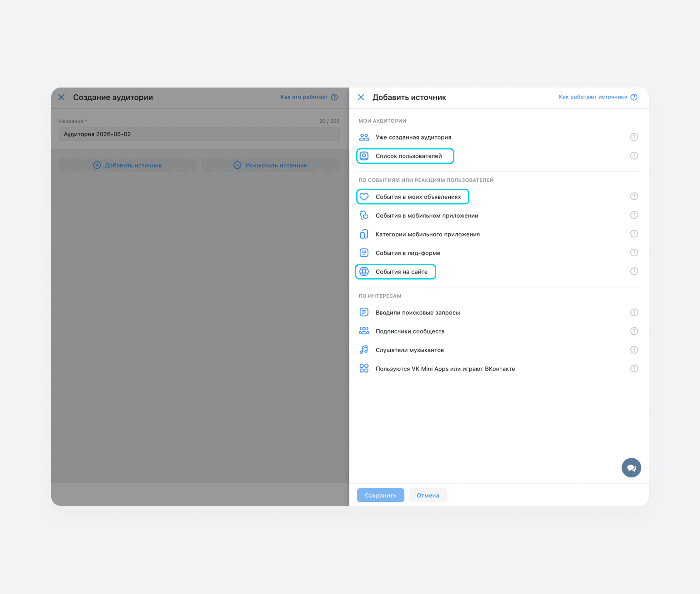Click apps grid icon of VK Mini Apps
This screenshot has height=594, width=700.
[364, 368]
